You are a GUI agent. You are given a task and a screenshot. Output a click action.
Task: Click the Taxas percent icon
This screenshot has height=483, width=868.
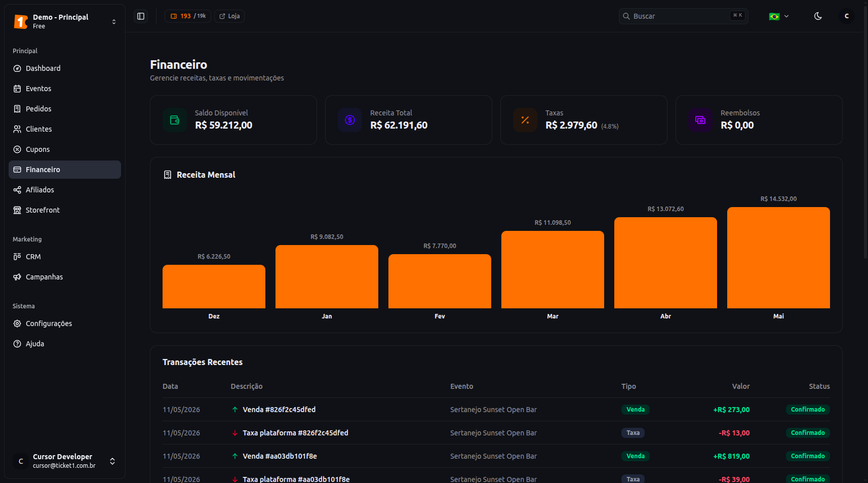(525, 120)
